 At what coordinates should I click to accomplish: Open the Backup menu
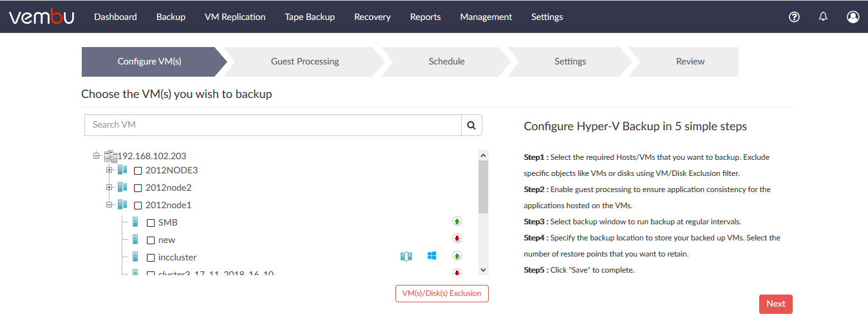coord(171,17)
